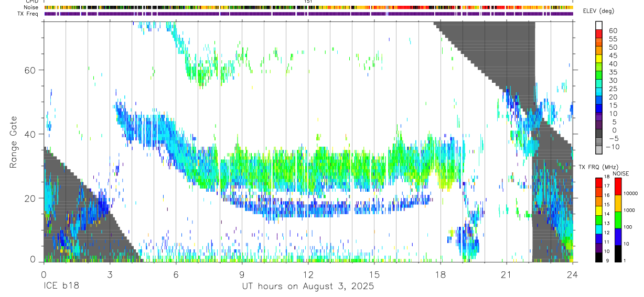
Task: Click the "11" tick on TX FRQ legend
Action: point(608,243)
